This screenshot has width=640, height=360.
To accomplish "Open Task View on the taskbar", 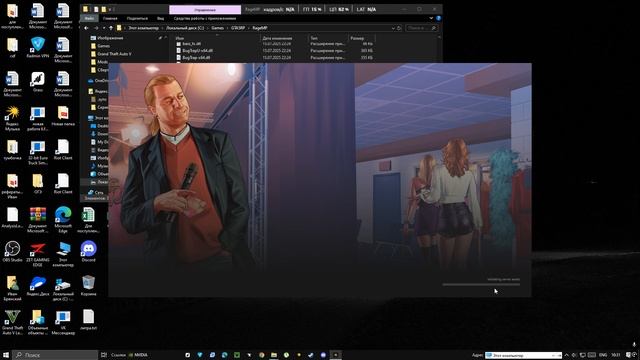I will point(104,355).
